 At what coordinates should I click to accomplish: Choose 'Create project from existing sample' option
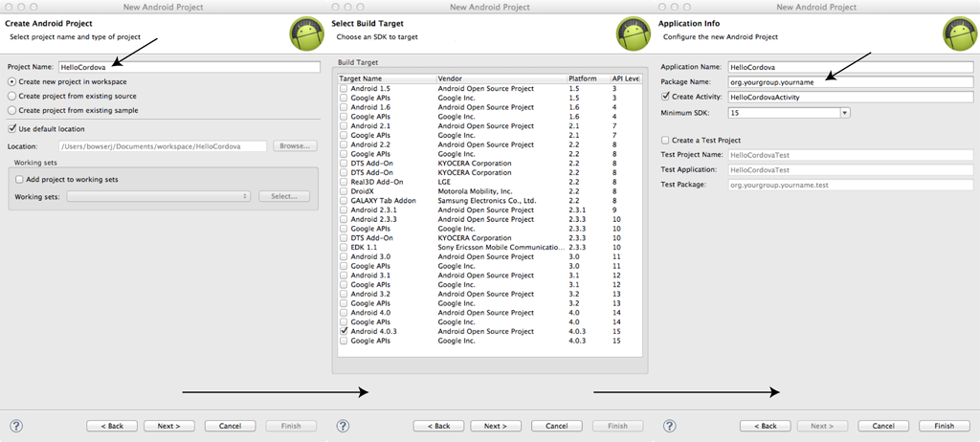[x=11, y=110]
